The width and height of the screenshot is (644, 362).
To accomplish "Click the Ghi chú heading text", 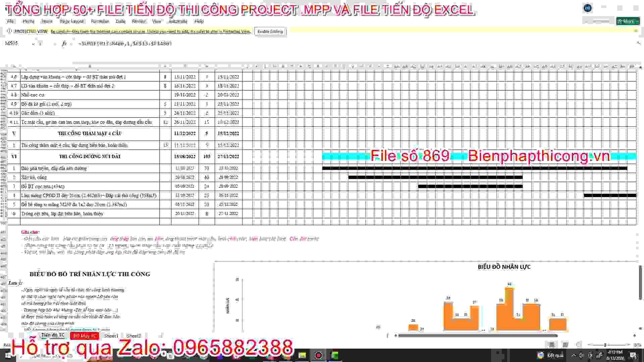I will (x=30, y=232).
